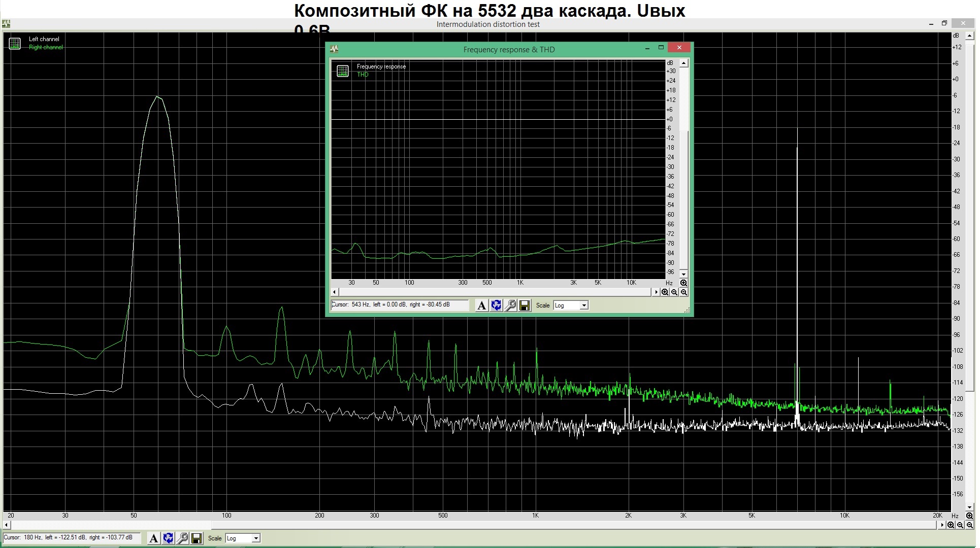
Task: Save the intermodulation graph with floppy disk icon
Action: 197,538
